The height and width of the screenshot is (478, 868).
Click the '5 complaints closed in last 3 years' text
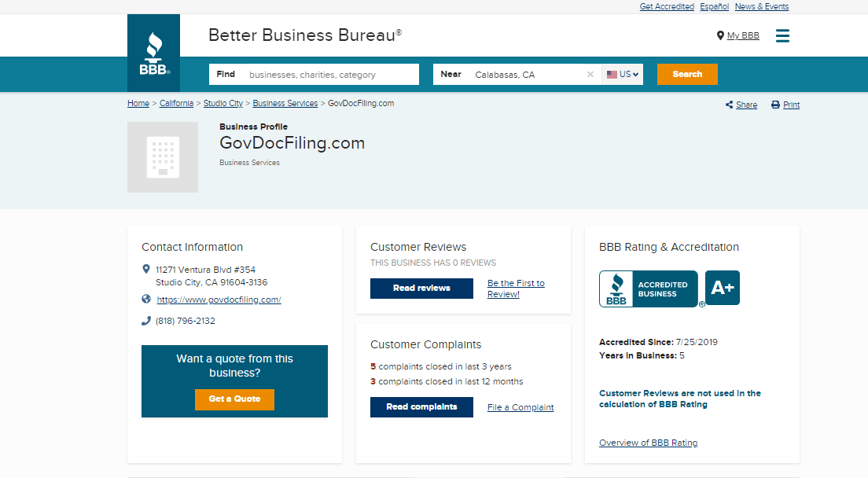click(440, 366)
